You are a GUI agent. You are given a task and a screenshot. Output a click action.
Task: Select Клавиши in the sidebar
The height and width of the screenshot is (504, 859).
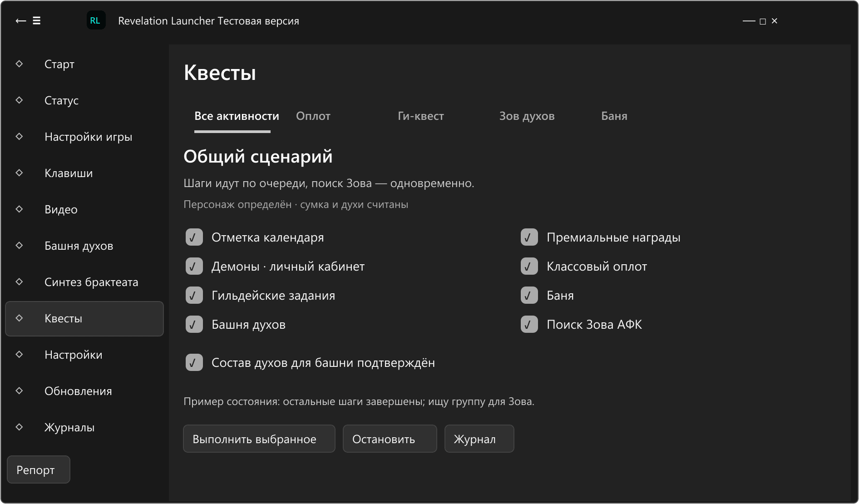coord(84,173)
